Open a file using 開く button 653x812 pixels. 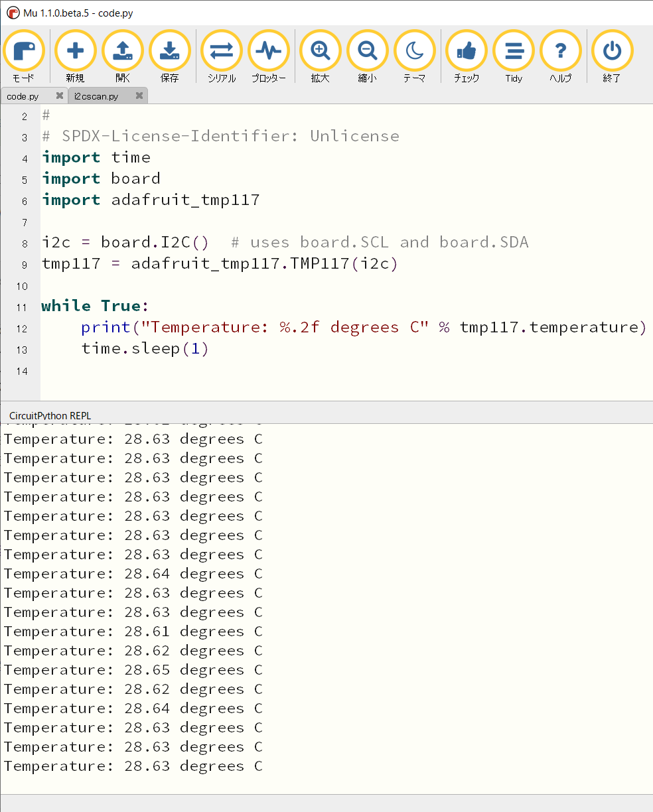(123, 52)
